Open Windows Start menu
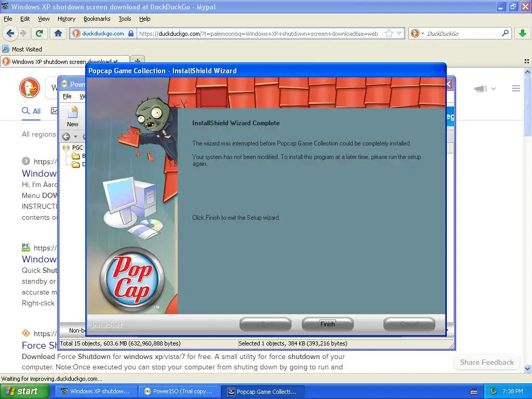 click(24, 391)
